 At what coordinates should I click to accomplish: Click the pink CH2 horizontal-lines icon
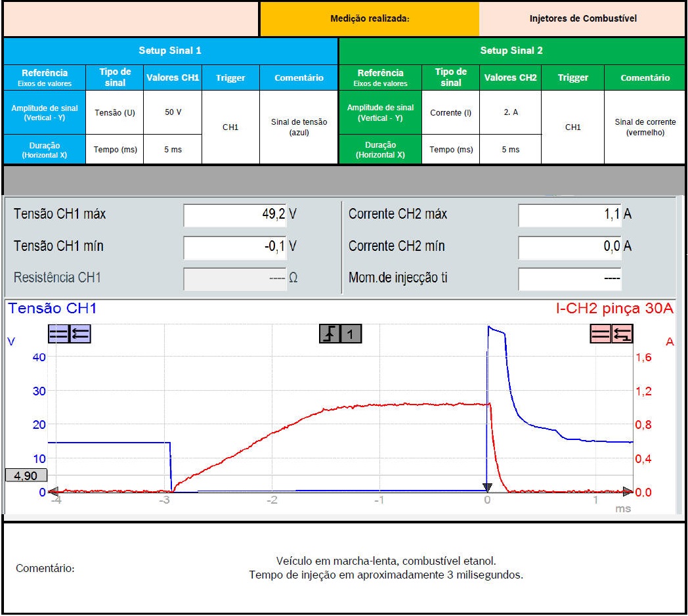click(x=600, y=335)
